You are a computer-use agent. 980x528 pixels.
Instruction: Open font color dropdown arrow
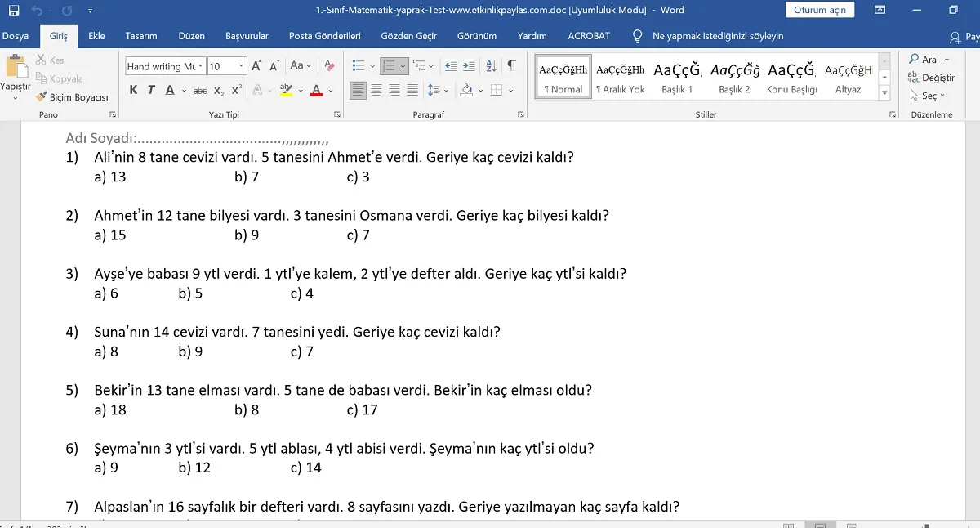(x=331, y=91)
